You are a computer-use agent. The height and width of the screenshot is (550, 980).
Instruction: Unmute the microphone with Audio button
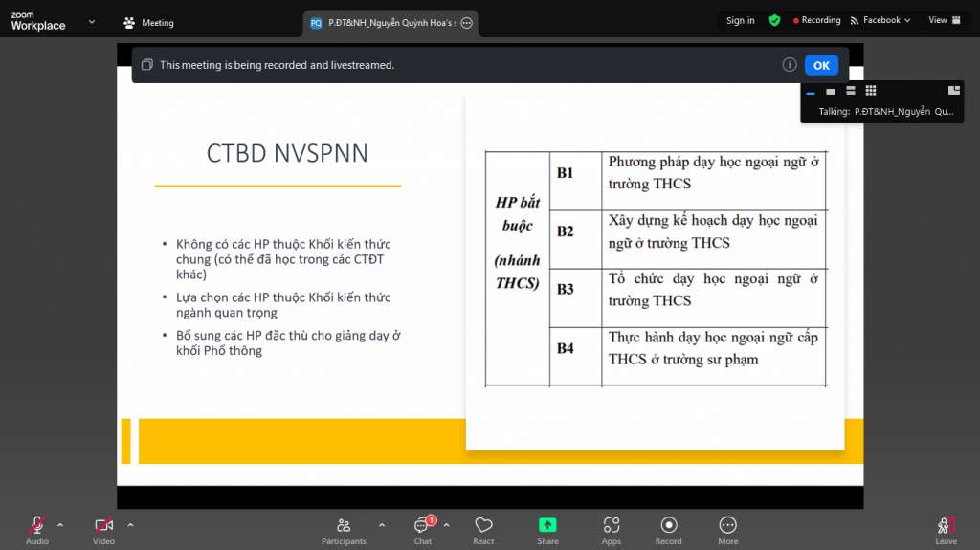coord(37,531)
